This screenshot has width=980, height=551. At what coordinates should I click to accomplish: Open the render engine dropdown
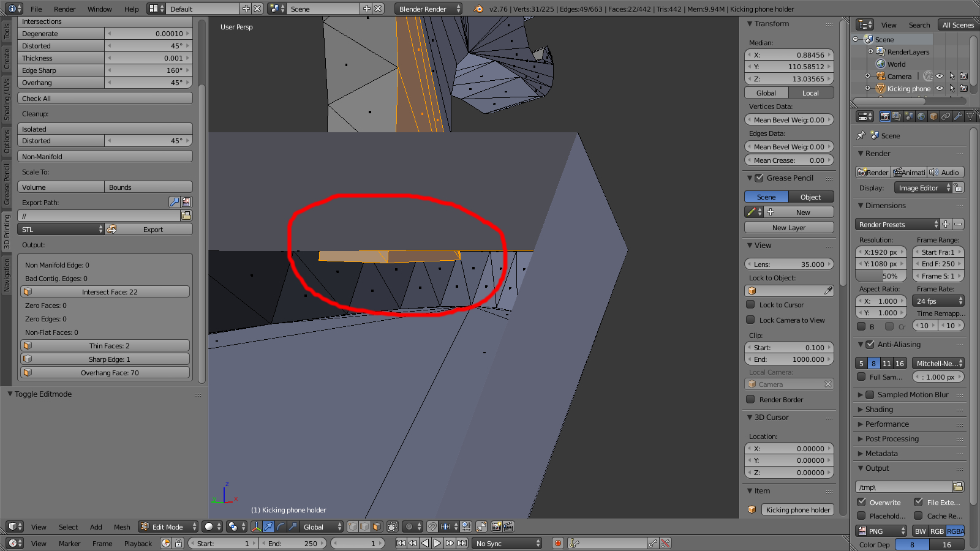tap(428, 9)
